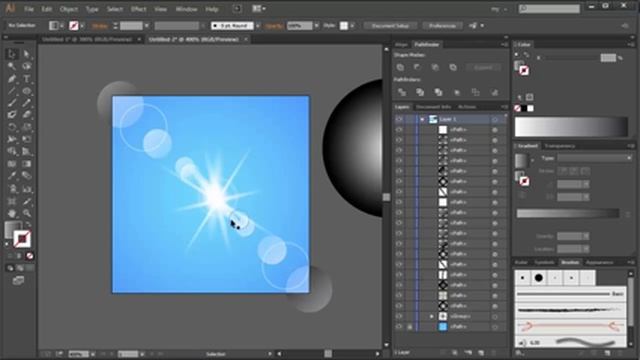Click the Stroke label in control bar
640x360 pixels.
click(x=100, y=26)
